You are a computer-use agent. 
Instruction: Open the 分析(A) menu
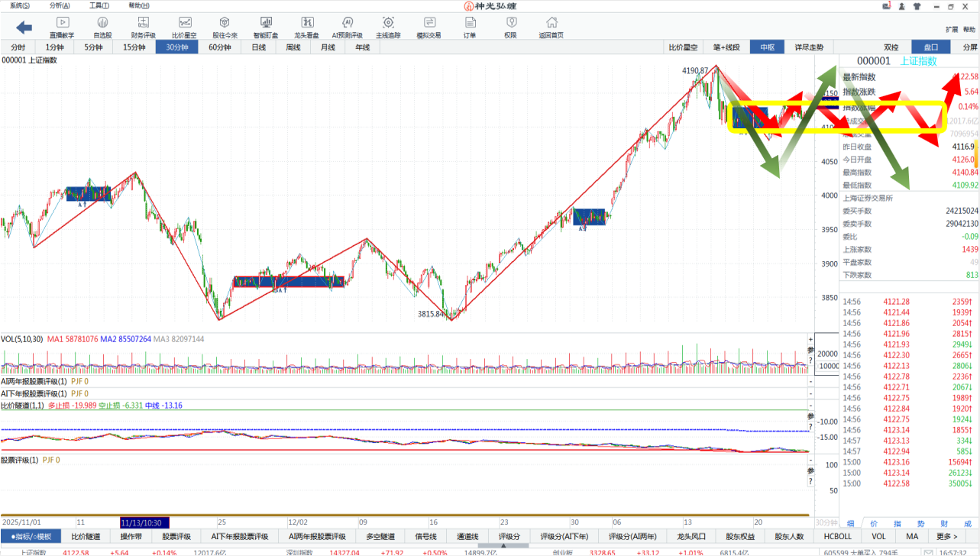coord(60,5)
